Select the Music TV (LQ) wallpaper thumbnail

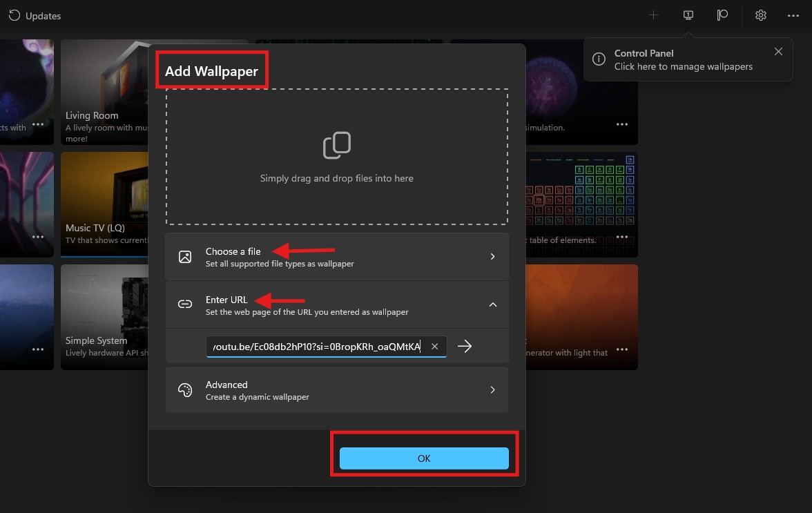tap(105, 200)
